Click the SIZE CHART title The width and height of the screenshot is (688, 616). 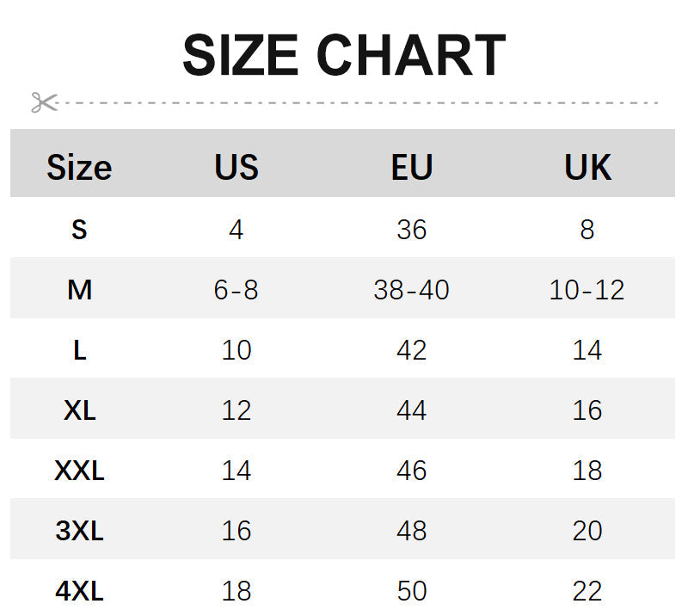click(344, 55)
